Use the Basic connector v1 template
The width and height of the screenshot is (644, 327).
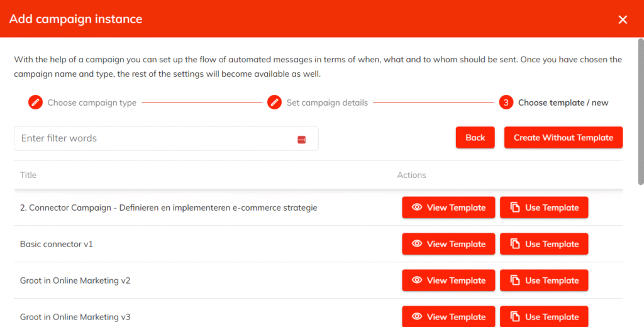(x=544, y=244)
